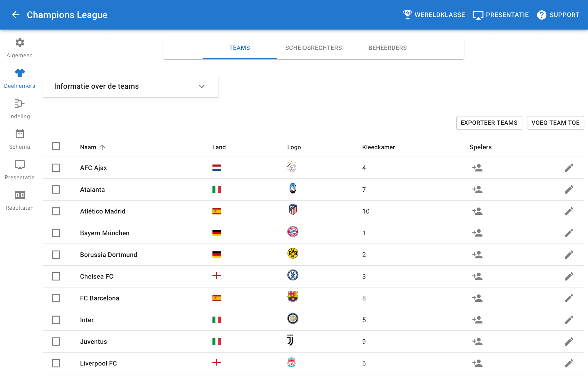The image size is (588, 378).
Task: Edit the Bayern München team entry
Action: click(569, 233)
